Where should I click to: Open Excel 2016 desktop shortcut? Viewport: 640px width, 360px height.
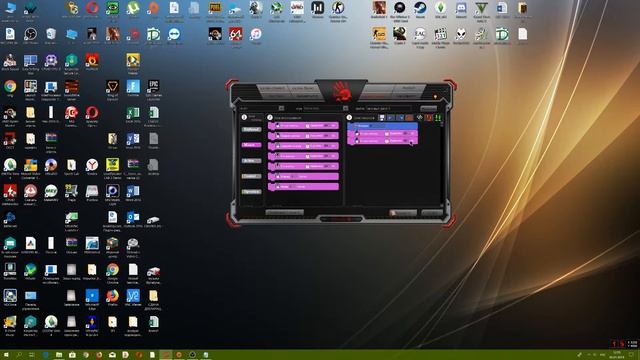coord(133,113)
